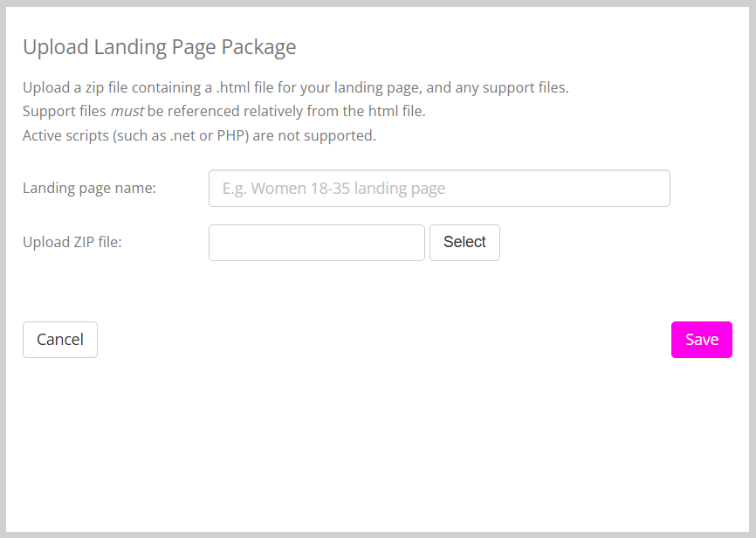Click the italic word "must"
Image resolution: width=756 pixels, height=538 pixels.
point(127,112)
